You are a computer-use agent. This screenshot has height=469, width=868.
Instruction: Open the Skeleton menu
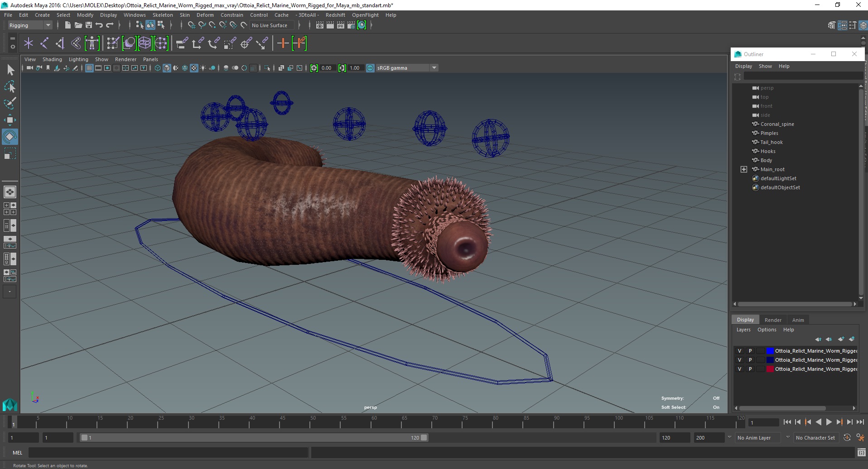tap(163, 15)
